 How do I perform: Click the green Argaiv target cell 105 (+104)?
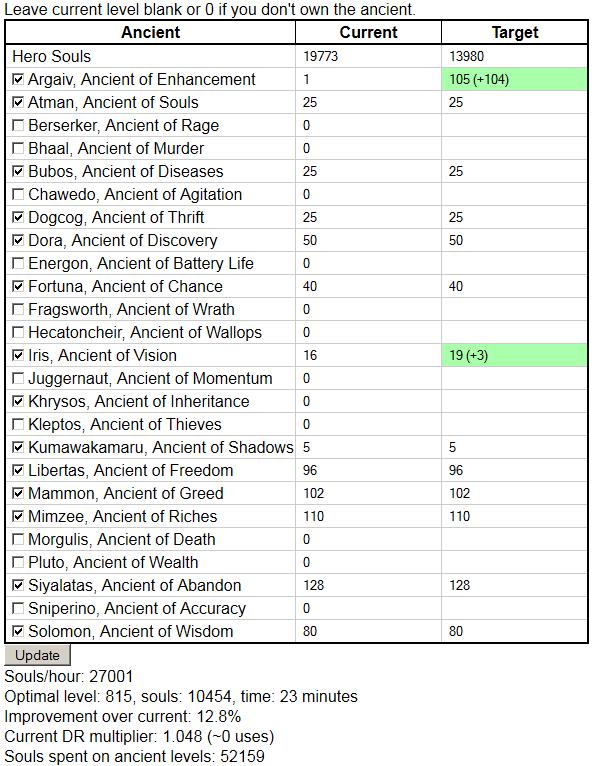point(514,79)
